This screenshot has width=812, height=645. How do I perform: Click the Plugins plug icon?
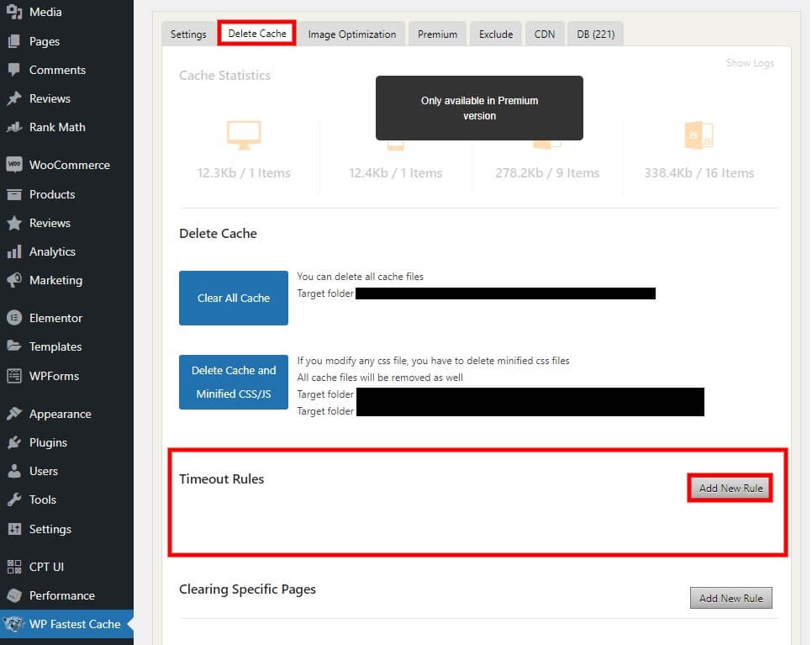(14, 442)
